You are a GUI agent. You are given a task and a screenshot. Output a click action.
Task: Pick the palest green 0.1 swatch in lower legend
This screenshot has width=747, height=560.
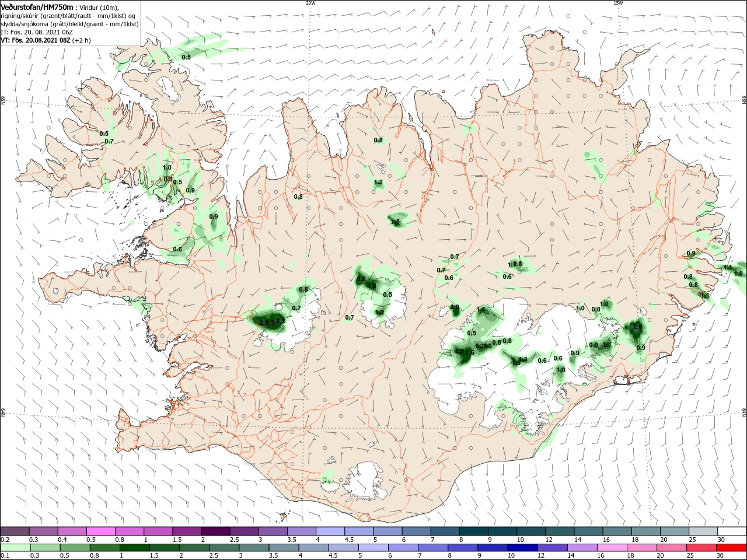pos(15,548)
